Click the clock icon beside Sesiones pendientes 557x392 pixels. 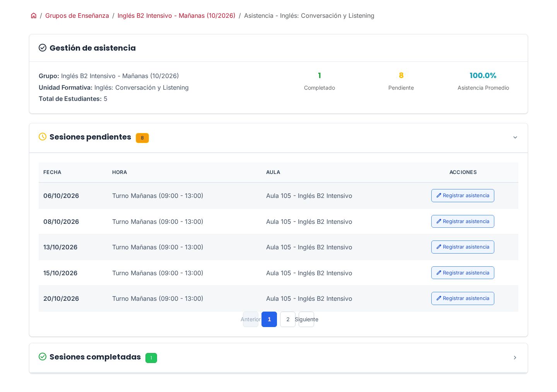click(43, 136)
